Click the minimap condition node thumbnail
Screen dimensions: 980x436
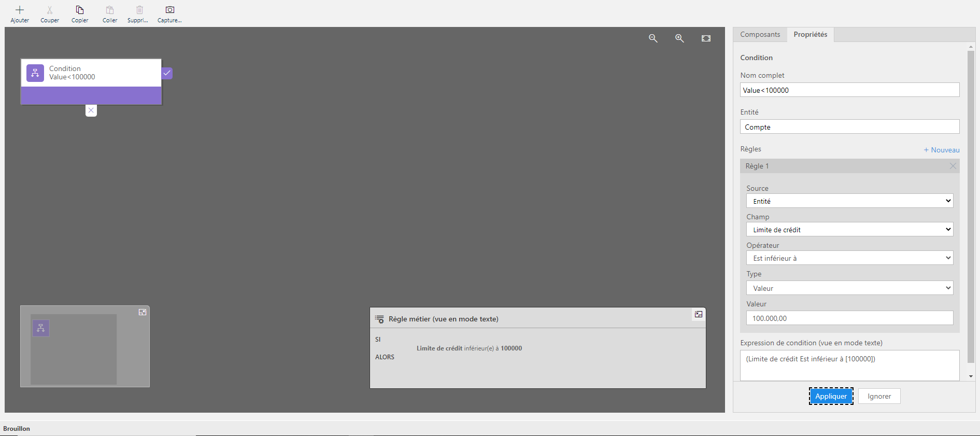41,328
